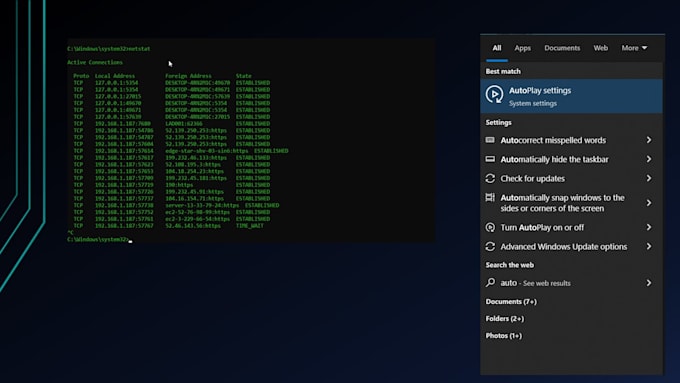Click the taskbar icon beside Automatically hide the taskbar

(x=490, y=159)
